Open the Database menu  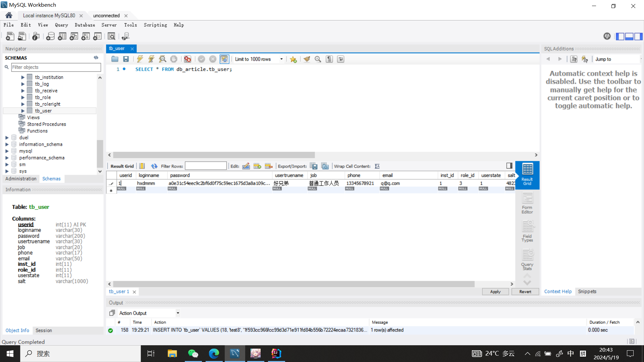pyautogui.click(x=85, y=25)
